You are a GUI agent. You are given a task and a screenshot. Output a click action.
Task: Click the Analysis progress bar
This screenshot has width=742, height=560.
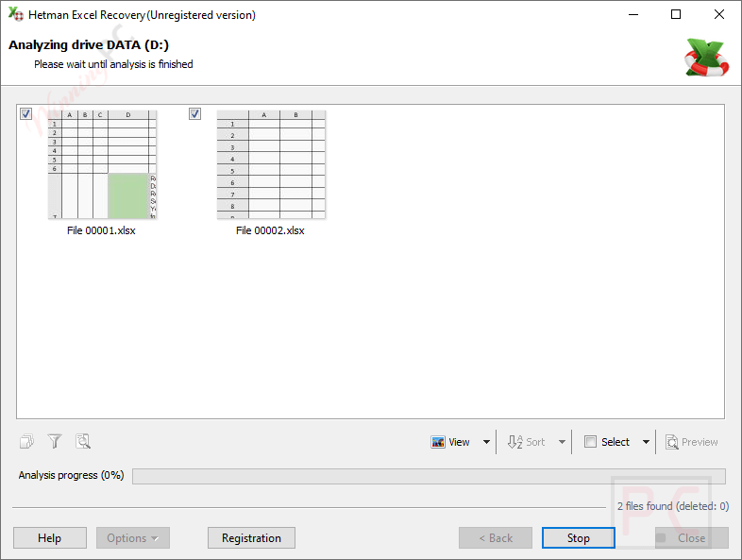point(429,476)
